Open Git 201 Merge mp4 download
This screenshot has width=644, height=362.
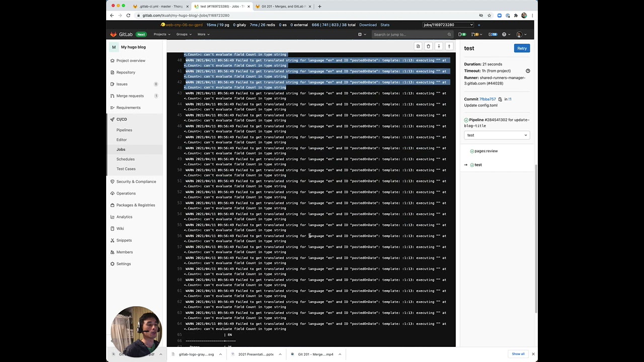point(315,354)
